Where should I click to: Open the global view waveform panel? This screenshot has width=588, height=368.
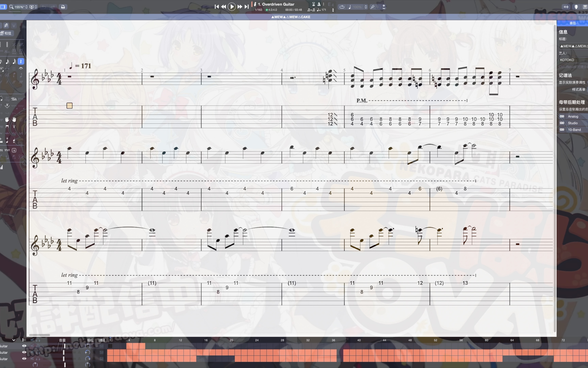pyautogui.click(x=566, y=7)
